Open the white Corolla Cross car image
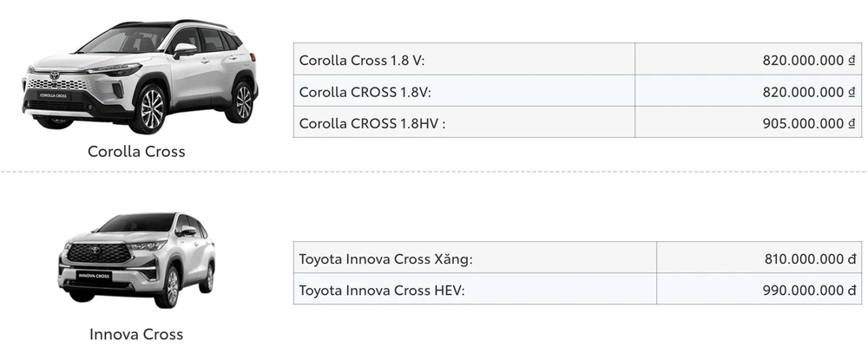 coord(139,74)
